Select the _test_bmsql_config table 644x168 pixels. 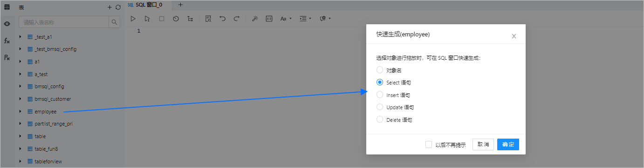(x=55, y=49)
